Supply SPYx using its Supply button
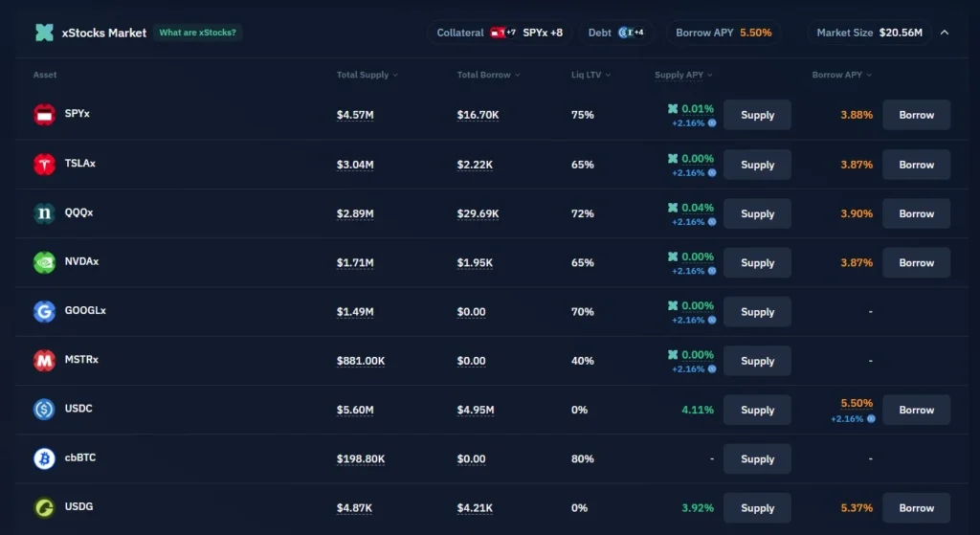 (758, 115)
